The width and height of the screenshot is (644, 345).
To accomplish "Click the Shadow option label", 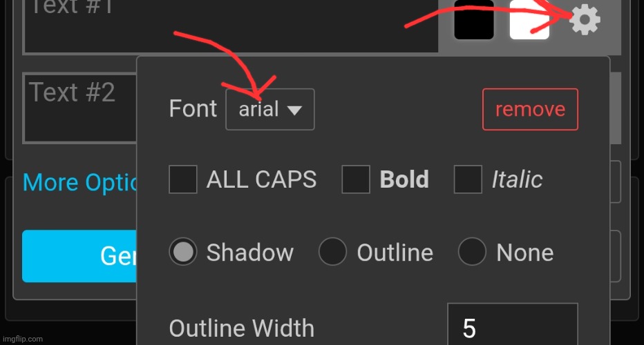I will click(249, 253).
